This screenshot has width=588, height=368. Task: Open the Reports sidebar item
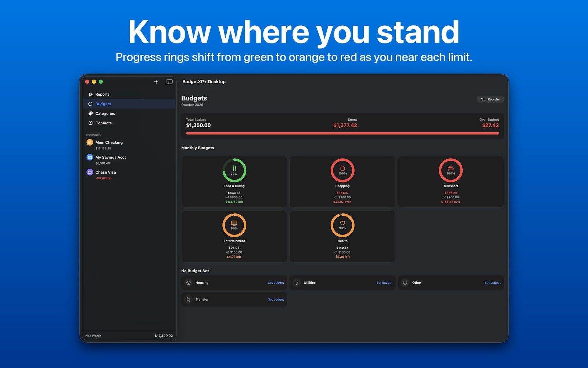129,95
